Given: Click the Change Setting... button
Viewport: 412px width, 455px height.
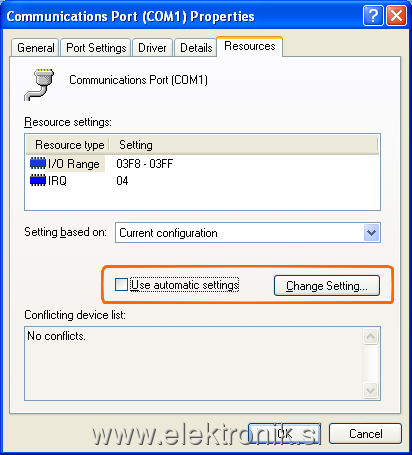Looking at the screenshot, I should tap(327, 286).
